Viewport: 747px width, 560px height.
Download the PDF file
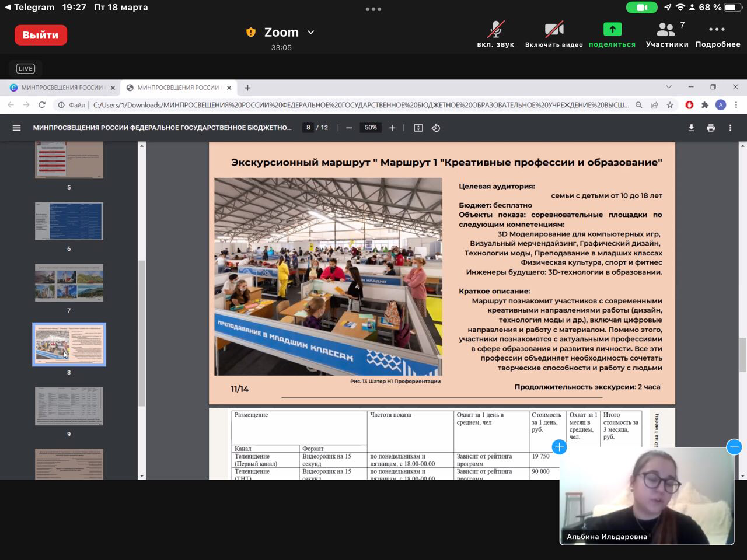click(x=691, y=128)
